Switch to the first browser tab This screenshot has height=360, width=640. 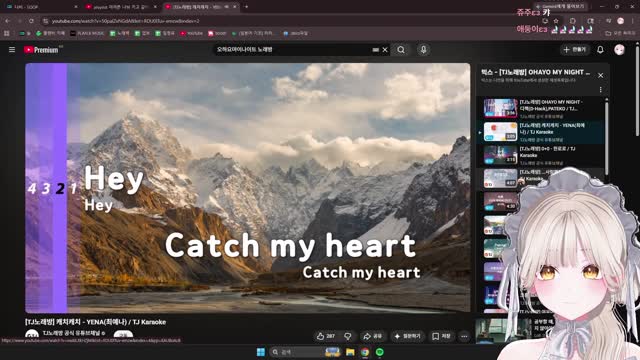tap(41, 7)
